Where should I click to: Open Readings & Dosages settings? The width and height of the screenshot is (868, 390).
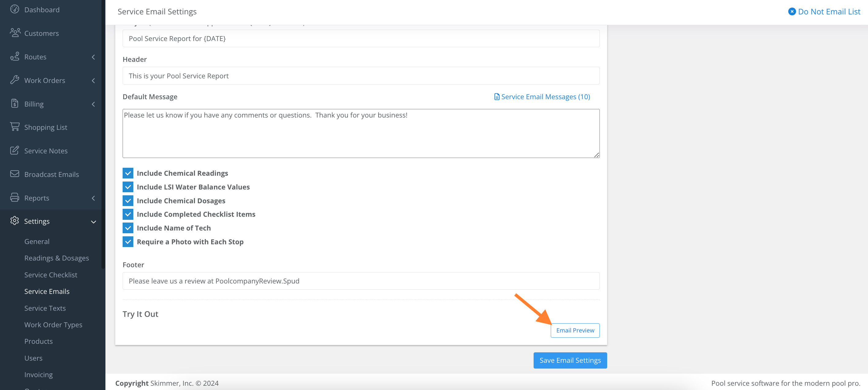tap(57, 258)
